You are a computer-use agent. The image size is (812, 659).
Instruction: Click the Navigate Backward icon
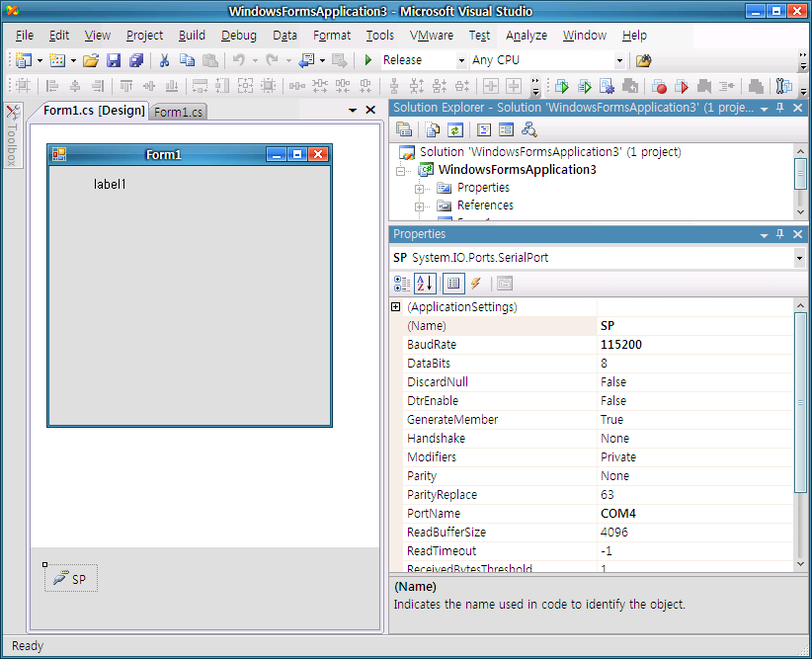tap(307, 60)
